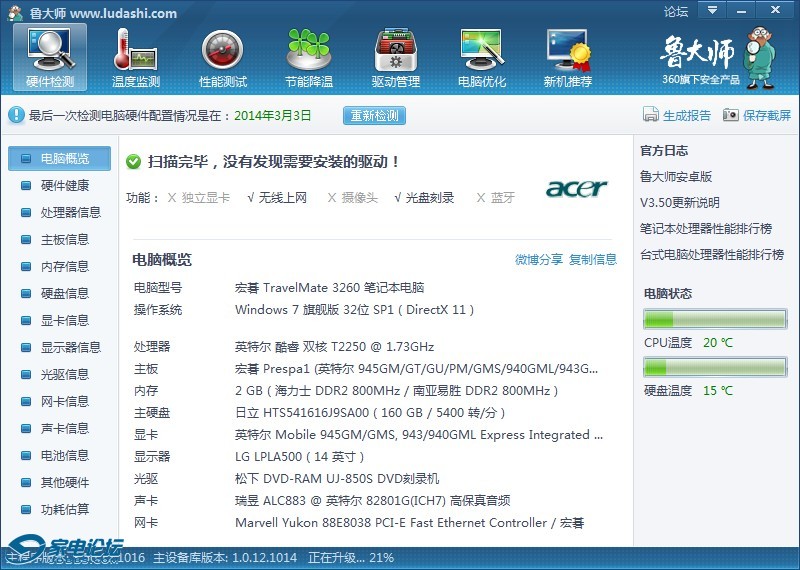Open the 性能测试 performance test section
This screenshot has width=800, height=570.
click(x=222, y=56)
